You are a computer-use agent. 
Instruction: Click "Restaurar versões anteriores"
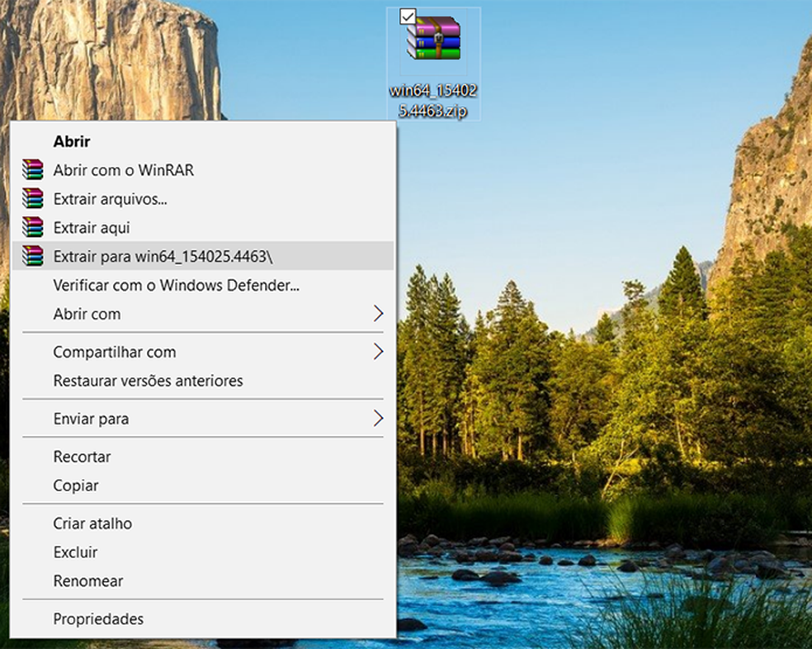[x=202, y=381]
